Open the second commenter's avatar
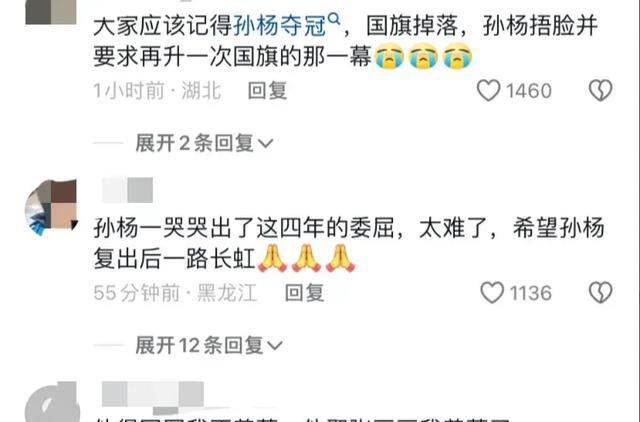This screenshot has height=422, width=640. [x=51, y=207]
